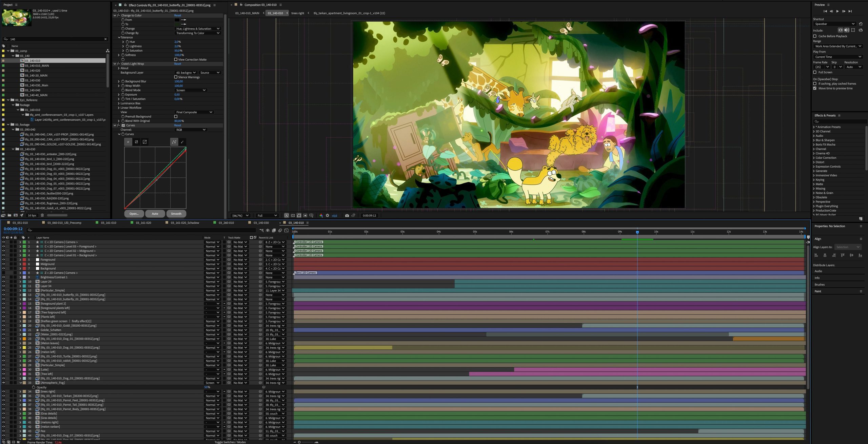
Task: Click the Interpret Footage icon in the Project panel
Action: [x=4, y=215]
